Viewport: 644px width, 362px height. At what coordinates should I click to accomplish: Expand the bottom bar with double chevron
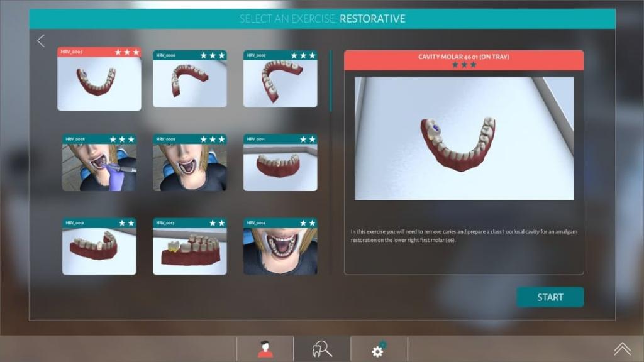point(622,349)
